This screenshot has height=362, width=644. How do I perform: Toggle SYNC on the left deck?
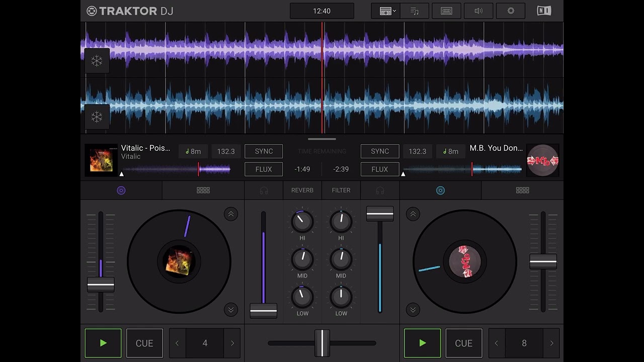(x=264, y=151)
